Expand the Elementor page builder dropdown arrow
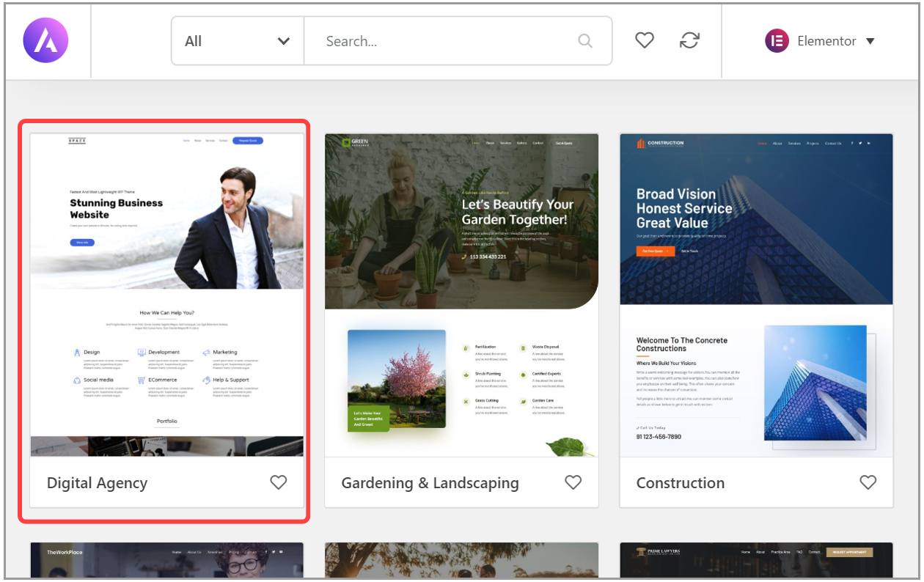924x582 pixels. [x=870, y=41]
